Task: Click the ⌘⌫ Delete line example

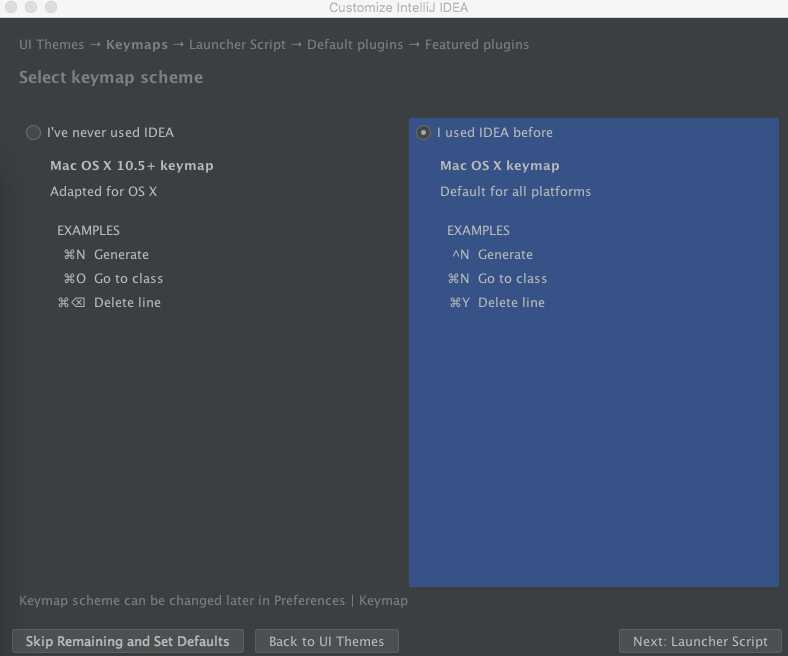Action: pos(109,303)
